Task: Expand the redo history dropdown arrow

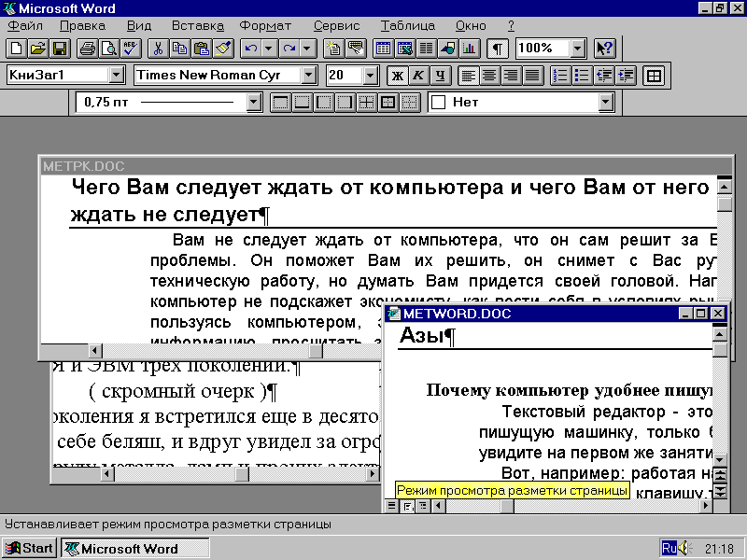Action: (307, 49)
